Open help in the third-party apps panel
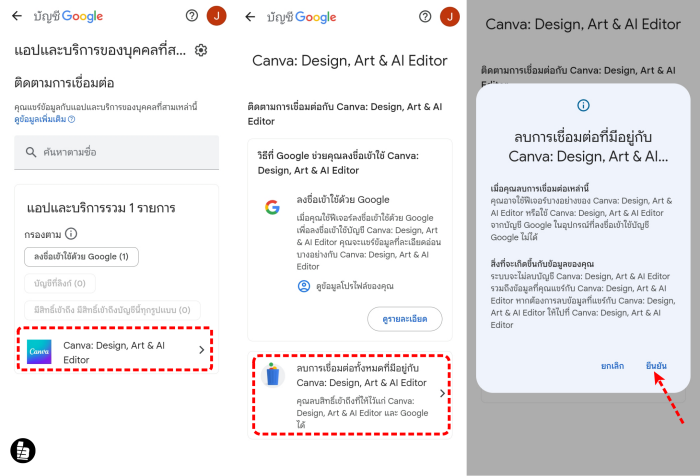The width and height of the screenshot is (700, 476). point(192,16)
